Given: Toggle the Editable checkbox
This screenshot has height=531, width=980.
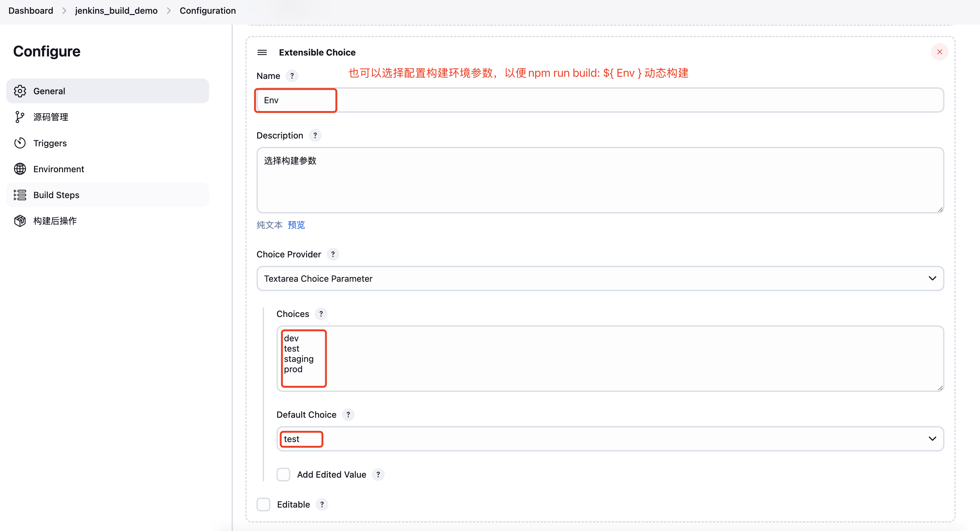Looking at the screenshot, I should [x=263, y=504].
